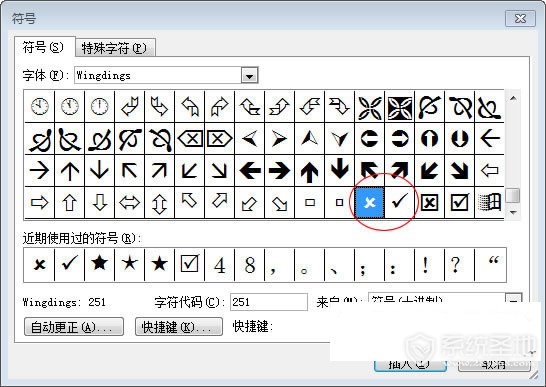Viewport: 546px width, 387px height.
Task: Click the 快捷键 button
Action: click(179, 327)
